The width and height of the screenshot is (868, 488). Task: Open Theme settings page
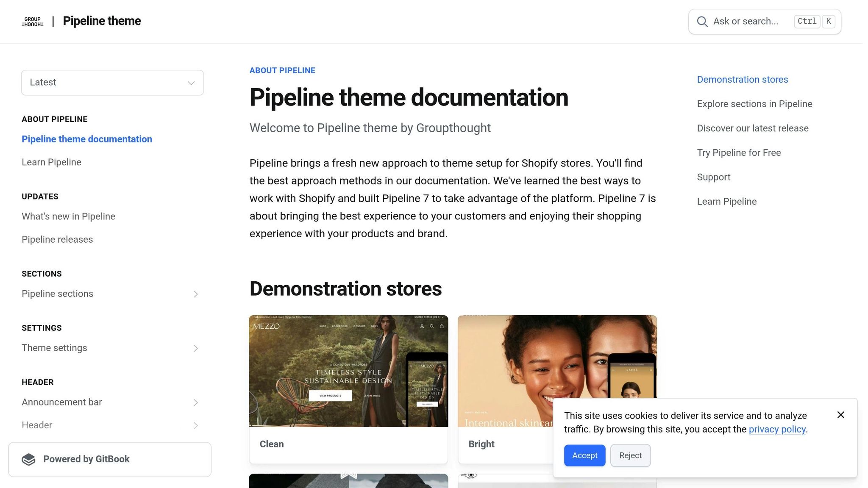click(x=54, y=348)
